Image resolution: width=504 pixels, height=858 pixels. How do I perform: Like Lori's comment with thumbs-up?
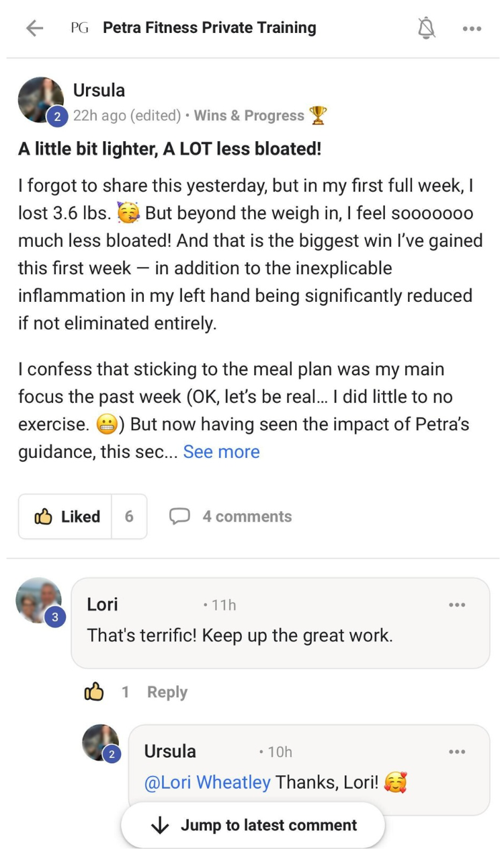coord(94,692)
